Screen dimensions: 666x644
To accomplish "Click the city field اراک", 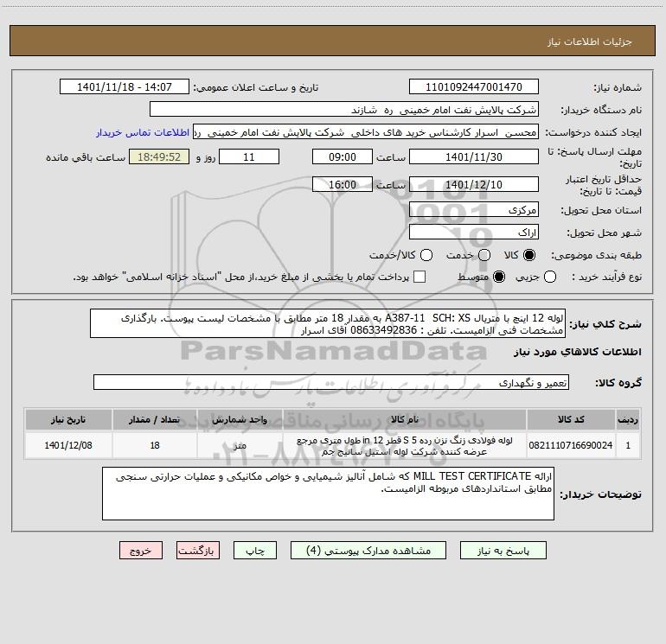I will 474,233.
